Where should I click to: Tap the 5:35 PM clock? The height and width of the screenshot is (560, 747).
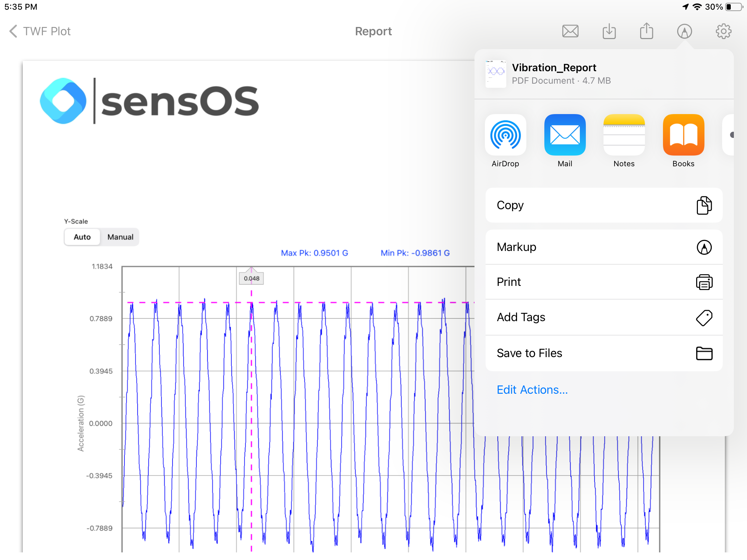21,7
